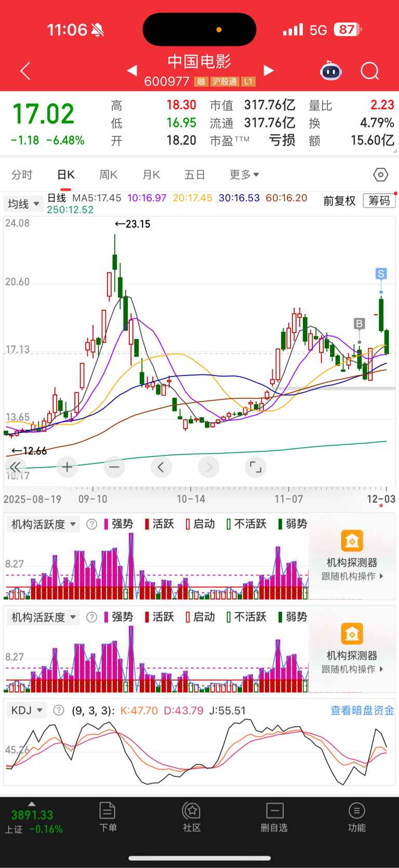This screenshot has height=868, width=399.
Task: Open the search magnifier icon
Action: click(370, 71)
